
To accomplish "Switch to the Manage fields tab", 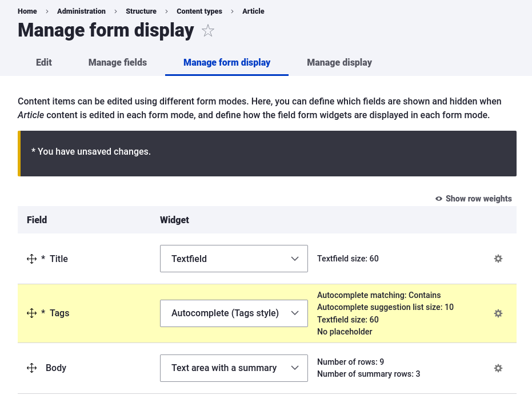I will coord(118,63).
